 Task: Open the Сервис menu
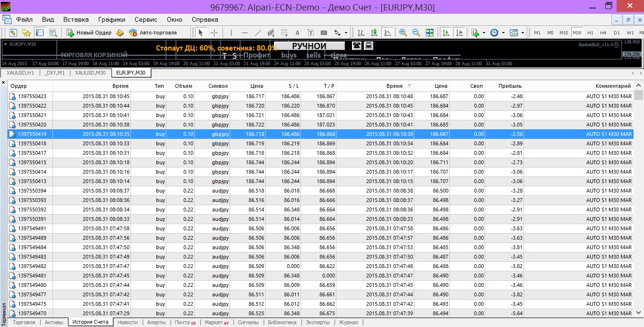(x=146, y=19)
